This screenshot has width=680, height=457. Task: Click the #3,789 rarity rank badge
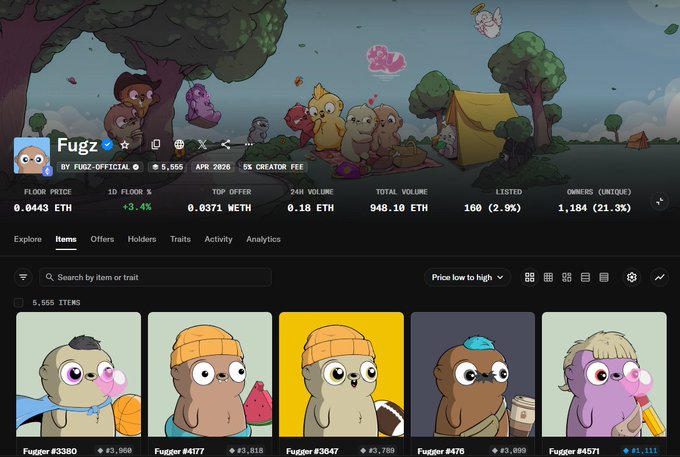378,451
